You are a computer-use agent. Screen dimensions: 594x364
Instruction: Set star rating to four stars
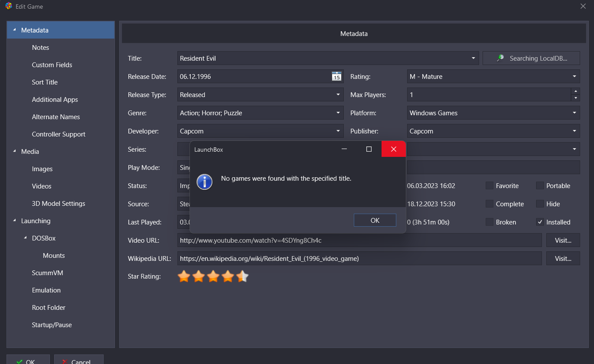(x=228, y=276)
